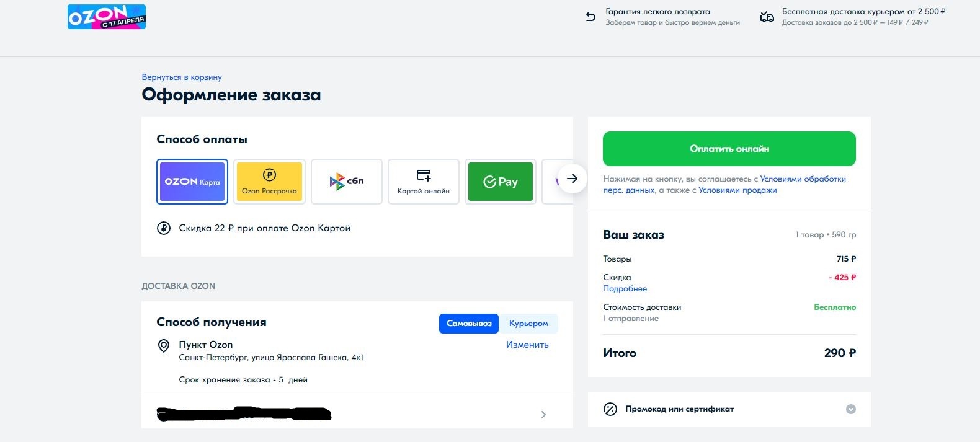Open the Ozon logo home link
This screenshot has width=980, height=442.
(x=107, y=17)
